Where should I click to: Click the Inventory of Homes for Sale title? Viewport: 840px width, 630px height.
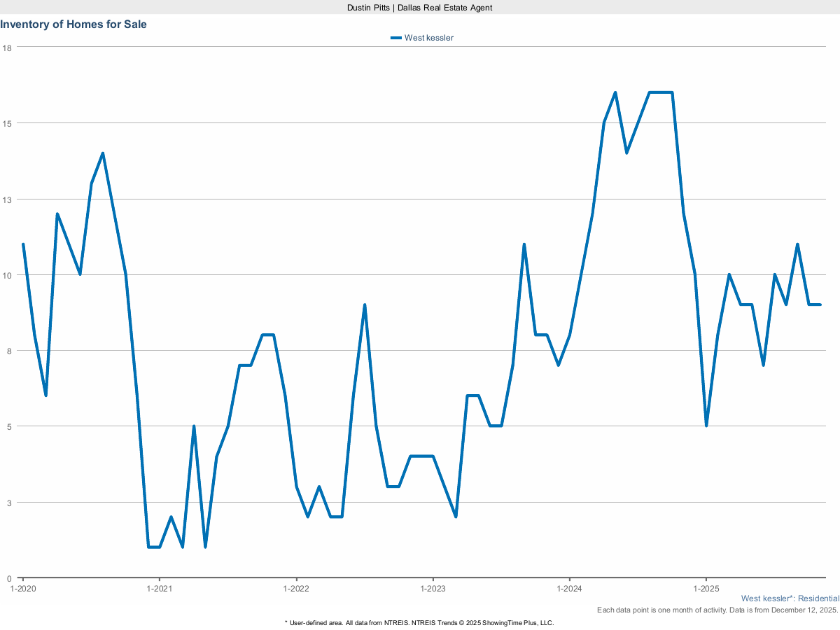[73, 24]
